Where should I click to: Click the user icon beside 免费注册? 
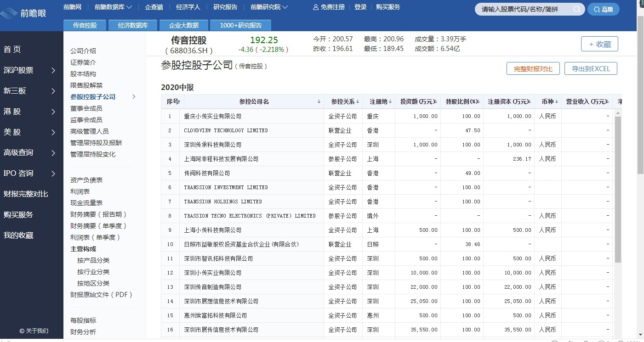click(315, 7)
